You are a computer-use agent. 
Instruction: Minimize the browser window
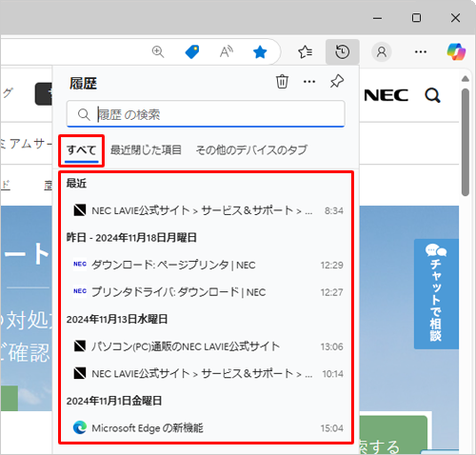pyautogui.click(x=377, y=18)
